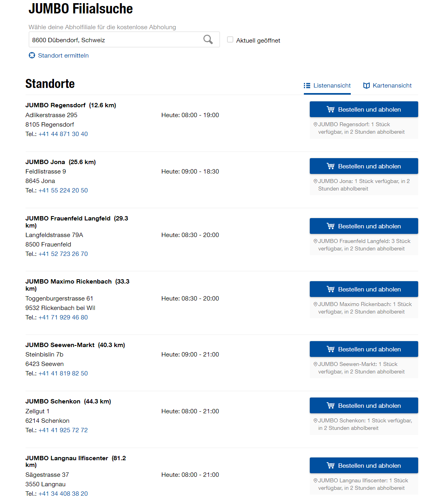Dial the JUMBO Jona phone number
The width and height of the screenshot is (443, 504).
pyautogui.click(x=63, y=190)
